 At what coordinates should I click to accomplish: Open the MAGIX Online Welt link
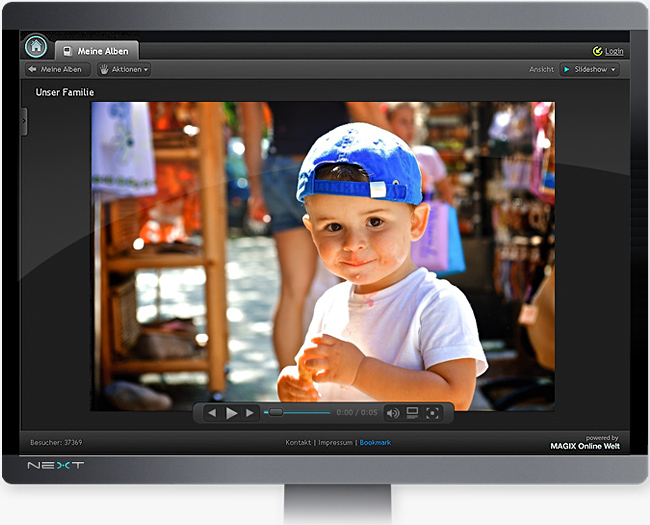pos(585,446)
